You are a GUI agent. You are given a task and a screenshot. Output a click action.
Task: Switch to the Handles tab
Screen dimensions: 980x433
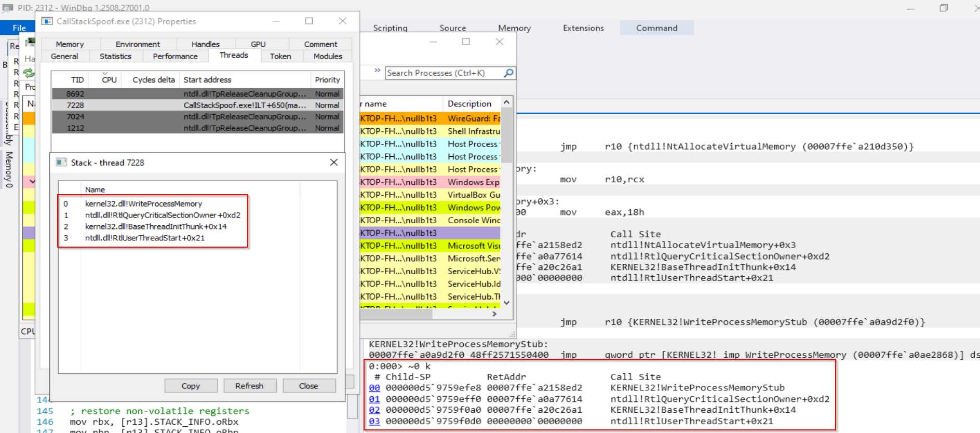(x=206, y=44)
